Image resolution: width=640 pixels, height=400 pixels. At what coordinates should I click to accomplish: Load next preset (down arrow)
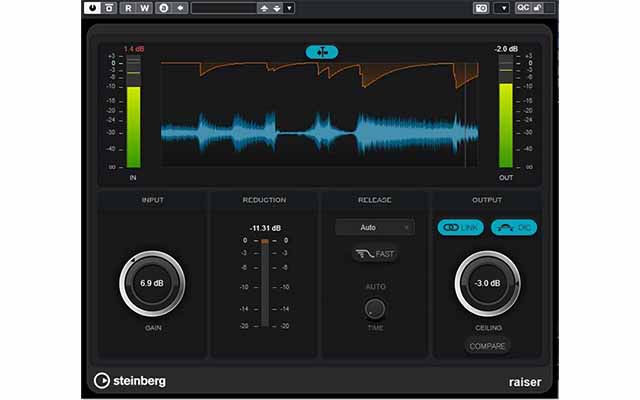coord(277,8)
